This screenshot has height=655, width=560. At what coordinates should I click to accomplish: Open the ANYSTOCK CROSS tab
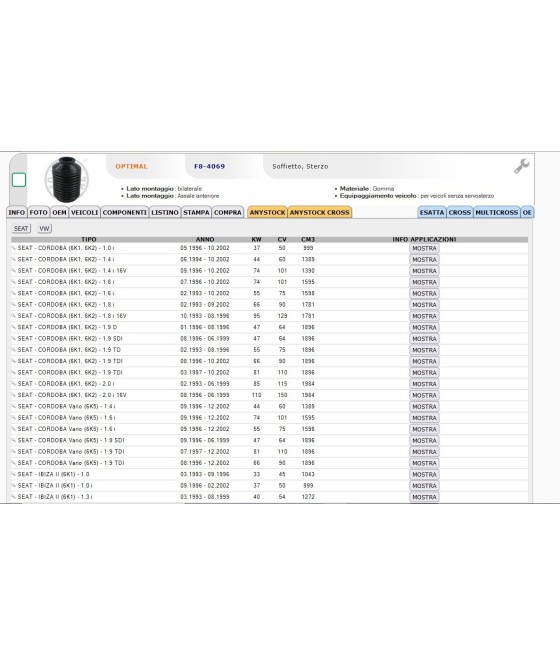coord(319,212)
